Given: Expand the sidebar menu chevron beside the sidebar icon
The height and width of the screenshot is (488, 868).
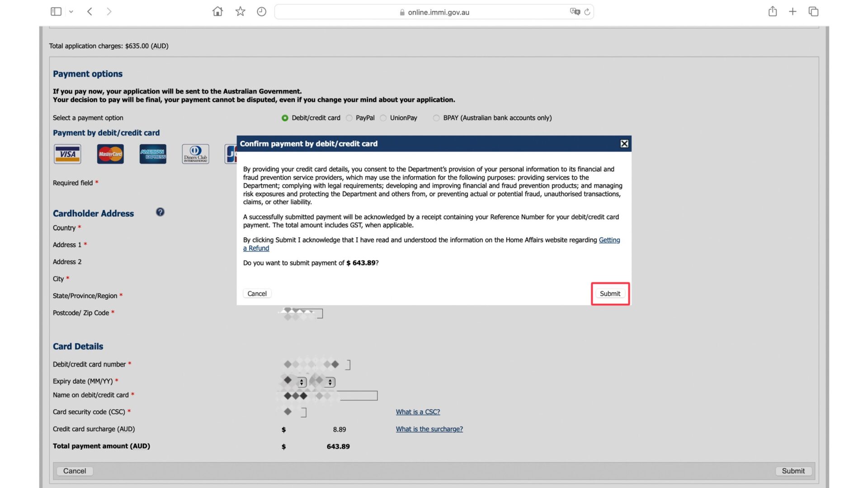Looking at the screenshot, I should coord(71,12).
